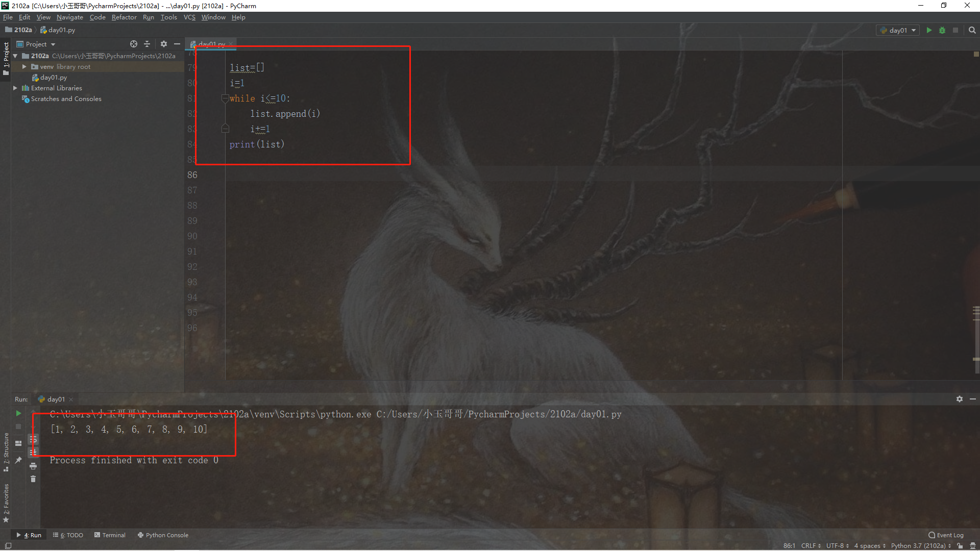The height and width of the screenshot is (551, 980).
Task: Open Run panel gear settings
Action: tap(959, 399)
